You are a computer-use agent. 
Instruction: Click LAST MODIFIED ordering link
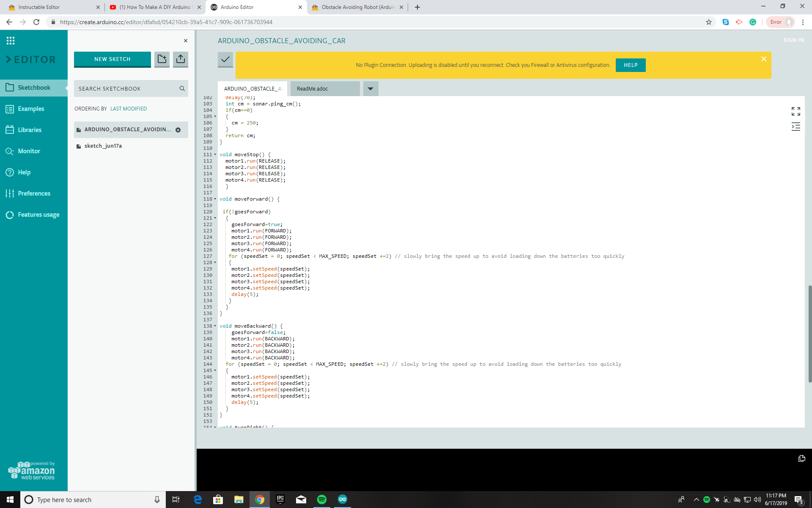click(x=129, y=109)
